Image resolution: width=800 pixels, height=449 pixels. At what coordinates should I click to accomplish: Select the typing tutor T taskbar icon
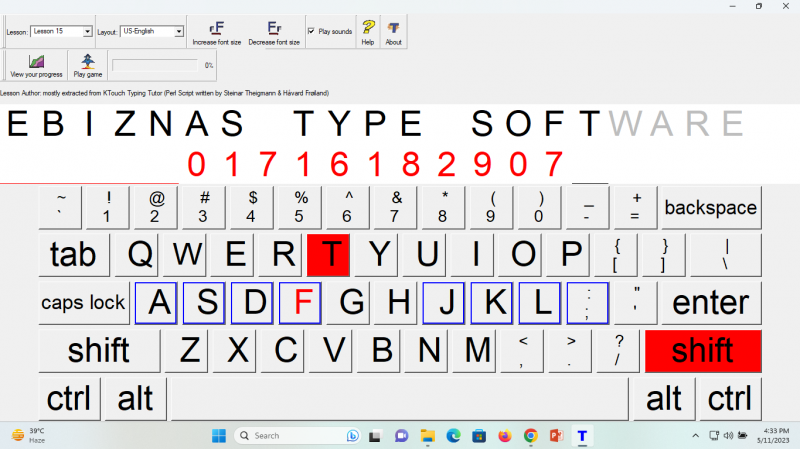(582, 436)
